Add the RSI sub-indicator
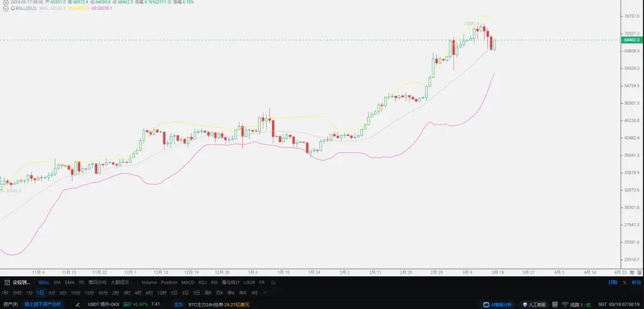Viewport: 644px width, 309px height. click(x=214, y=282)
